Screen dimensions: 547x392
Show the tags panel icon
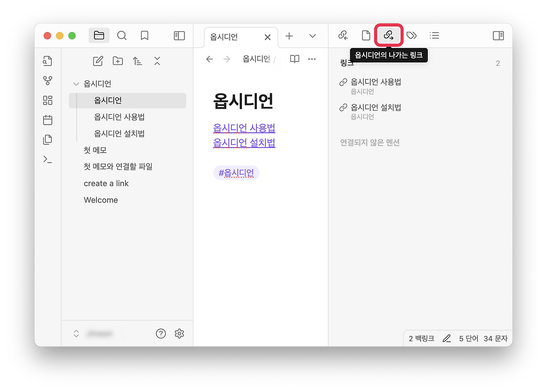(x=412, y=35)
